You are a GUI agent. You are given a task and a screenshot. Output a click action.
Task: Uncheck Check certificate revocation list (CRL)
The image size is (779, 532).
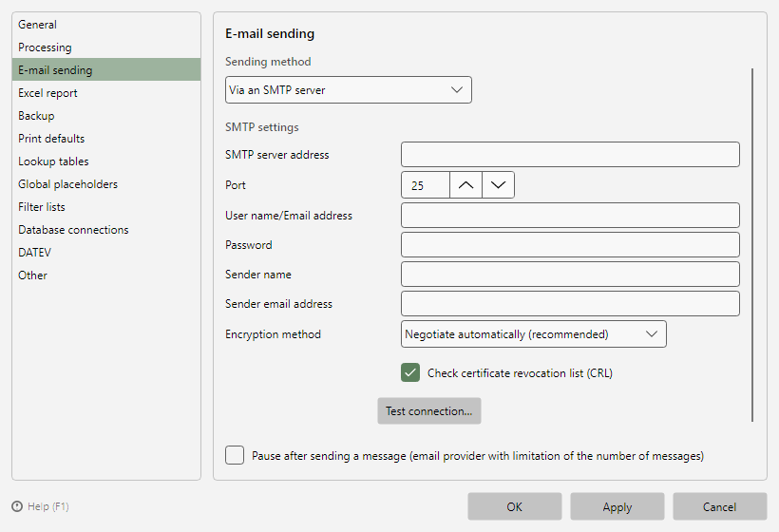coord(410,372)
